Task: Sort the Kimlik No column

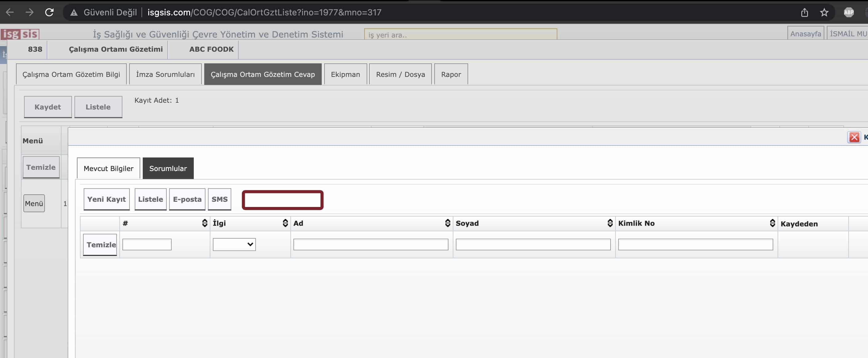Action: [x=772, y=223]
